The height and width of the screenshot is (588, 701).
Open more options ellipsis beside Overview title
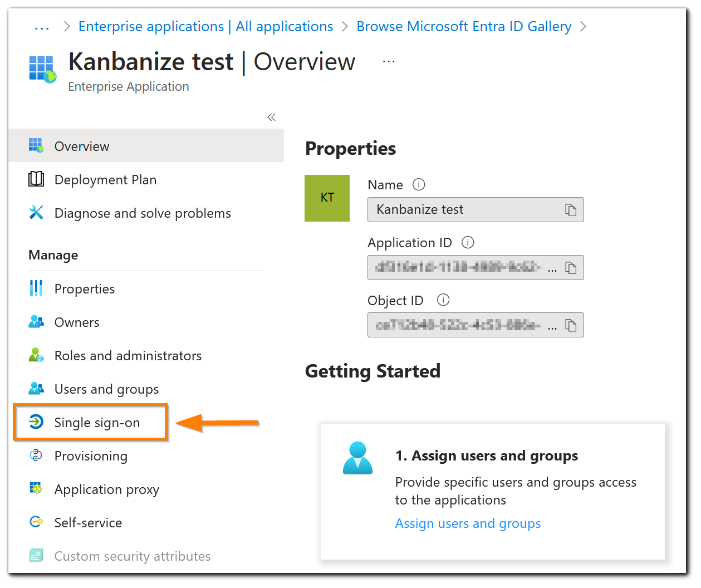click(x=389, y=62)
